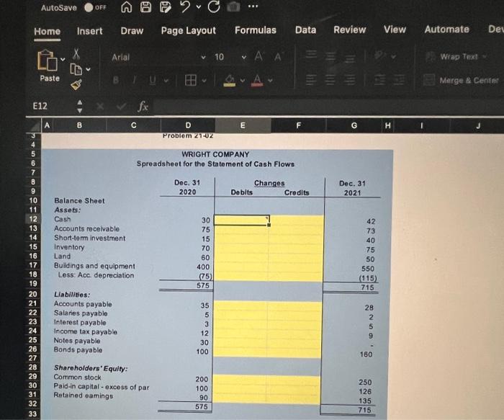
Task: Click the formula bar input area
Action: (328, 107)
